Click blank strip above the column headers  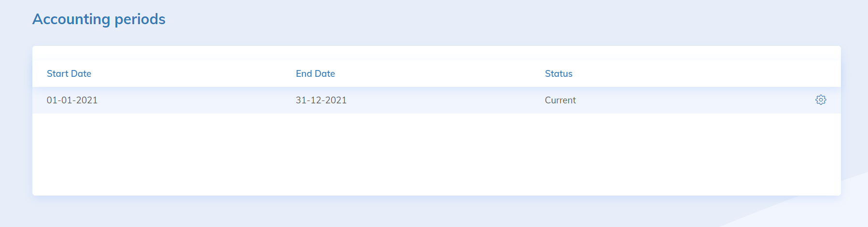(x=434, y=53)
